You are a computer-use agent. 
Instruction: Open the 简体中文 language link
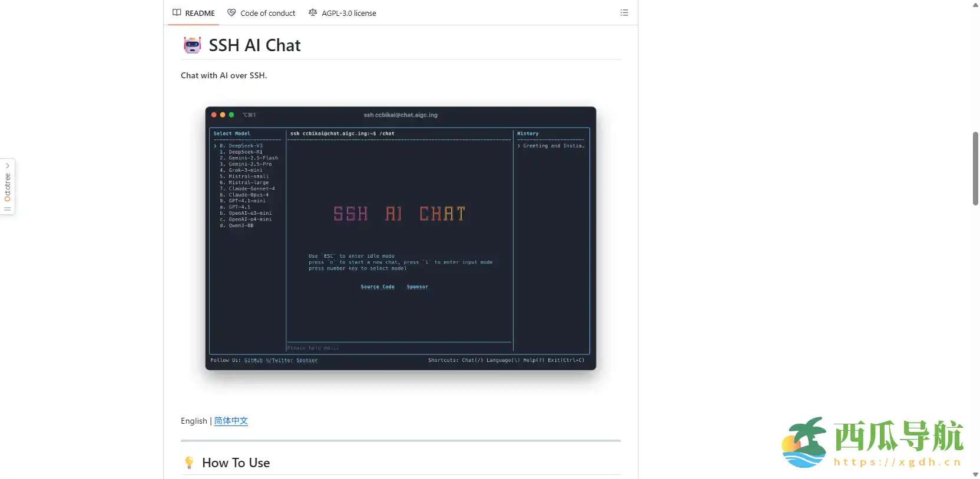point(231,421)
